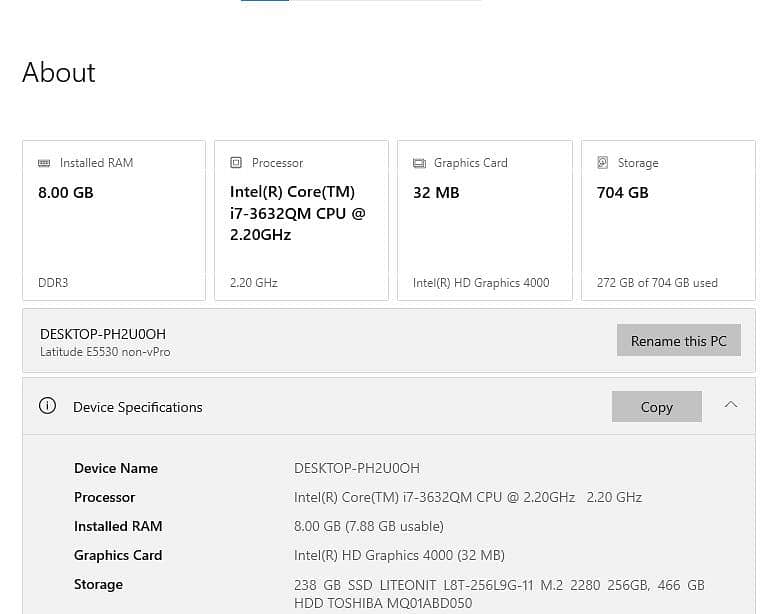Click the processor value in specifications list
This screenshot has height=614, width=772.
[x=468, y=497]
